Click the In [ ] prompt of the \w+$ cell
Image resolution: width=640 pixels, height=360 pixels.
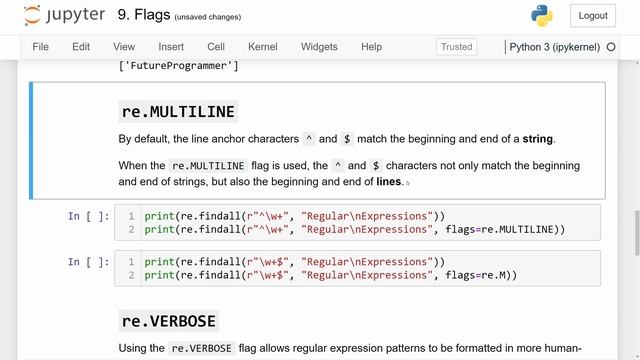click(x=89, y=262)
